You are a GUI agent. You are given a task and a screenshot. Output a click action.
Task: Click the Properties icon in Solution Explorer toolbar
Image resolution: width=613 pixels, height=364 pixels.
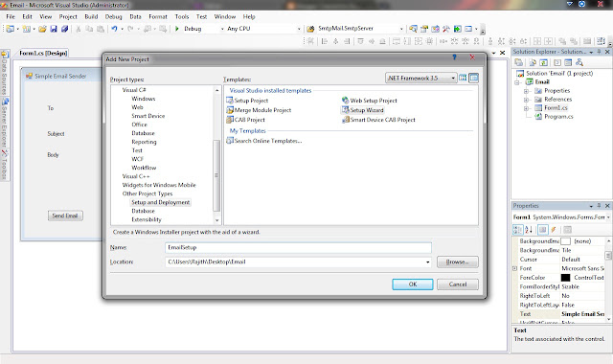519,62
